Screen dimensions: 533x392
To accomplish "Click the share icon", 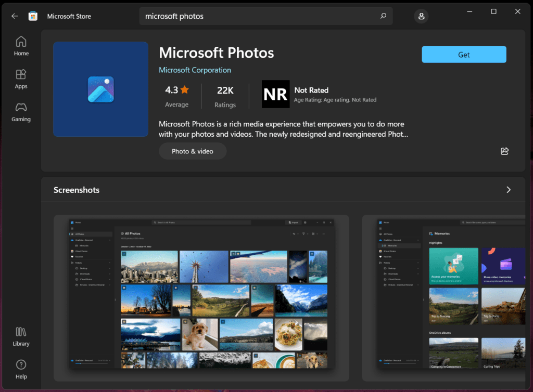I will pos(505,151).
